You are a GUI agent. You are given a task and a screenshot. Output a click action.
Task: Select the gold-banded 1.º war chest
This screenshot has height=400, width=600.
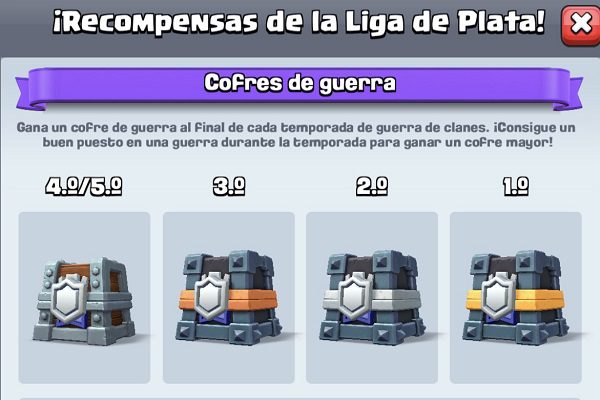(516, 298)
